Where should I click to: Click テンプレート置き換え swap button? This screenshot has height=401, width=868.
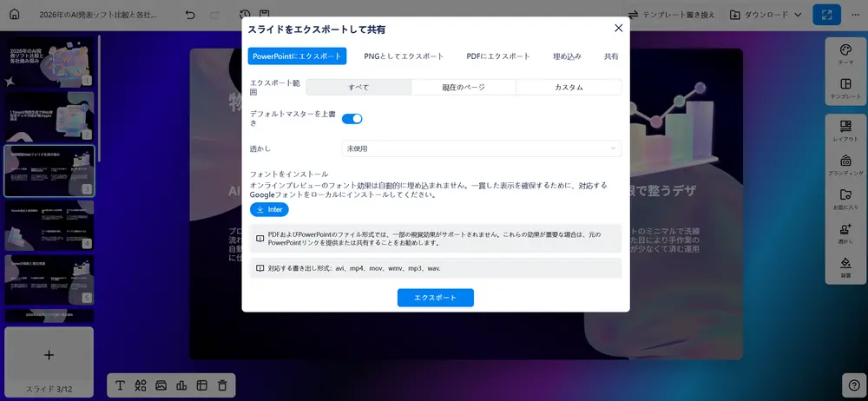click(x=671, y=15)
